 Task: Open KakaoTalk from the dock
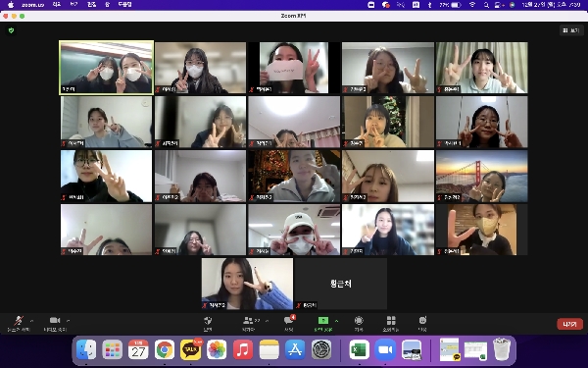click(190, 350)
